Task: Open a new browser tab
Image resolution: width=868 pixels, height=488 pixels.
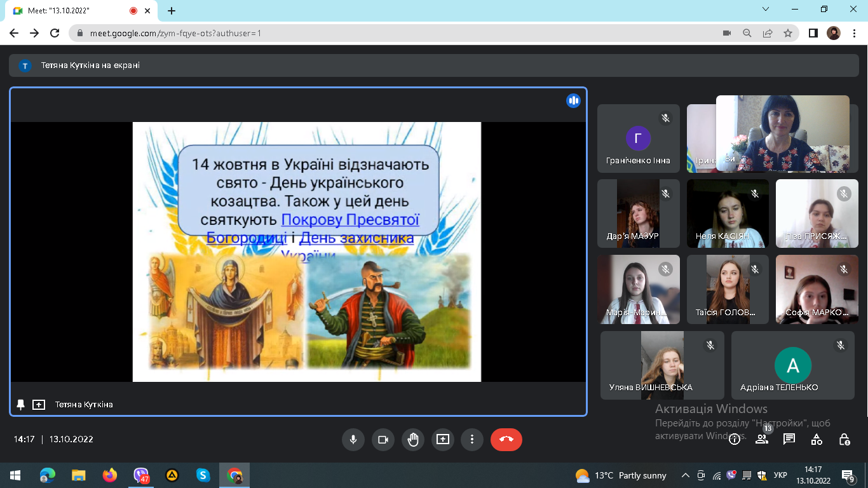Action: [x=172, y=11]
